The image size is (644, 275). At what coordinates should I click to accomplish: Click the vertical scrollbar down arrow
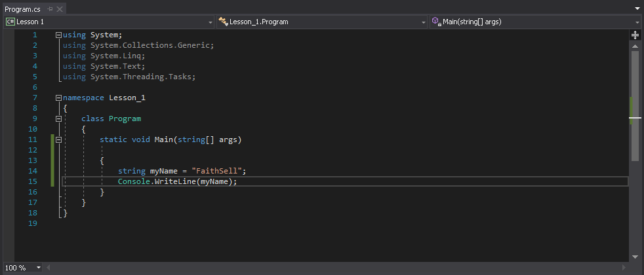click(635, 257)
